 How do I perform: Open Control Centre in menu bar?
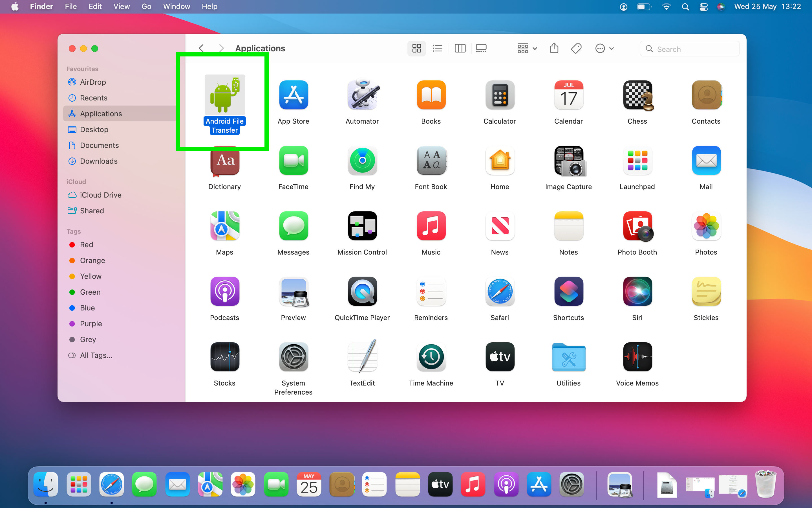704,7
